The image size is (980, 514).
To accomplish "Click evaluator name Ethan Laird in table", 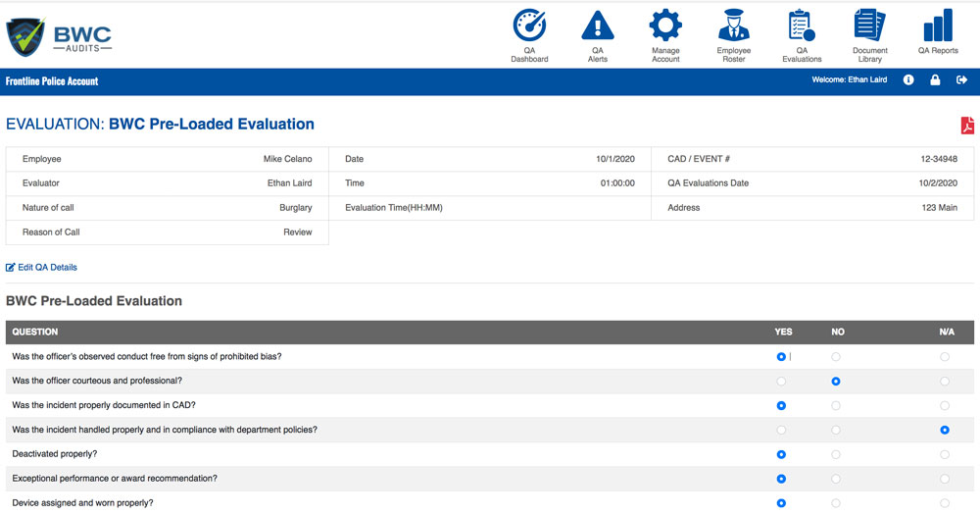I will [289, 183].
